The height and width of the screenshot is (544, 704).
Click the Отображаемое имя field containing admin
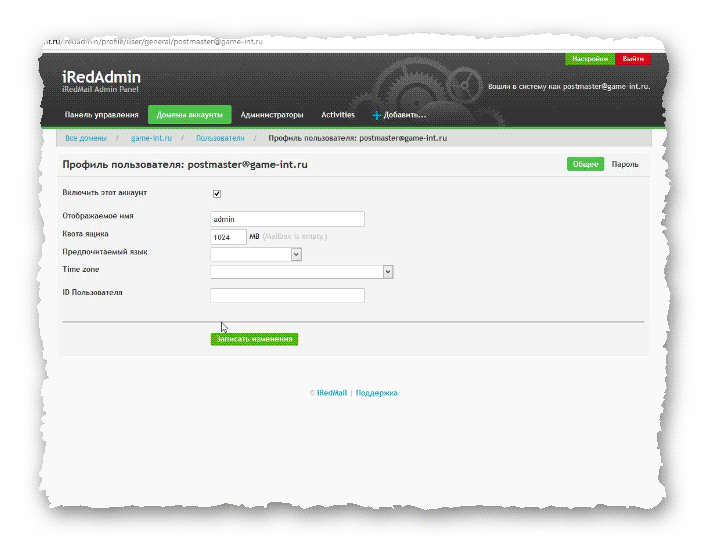tap(287, 219)
